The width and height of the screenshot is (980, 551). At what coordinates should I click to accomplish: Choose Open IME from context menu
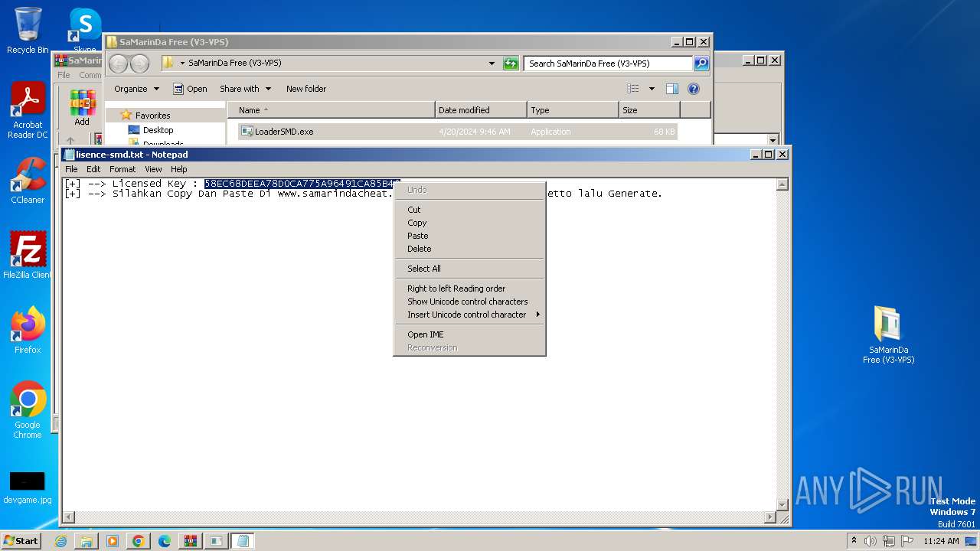point(469,334)
